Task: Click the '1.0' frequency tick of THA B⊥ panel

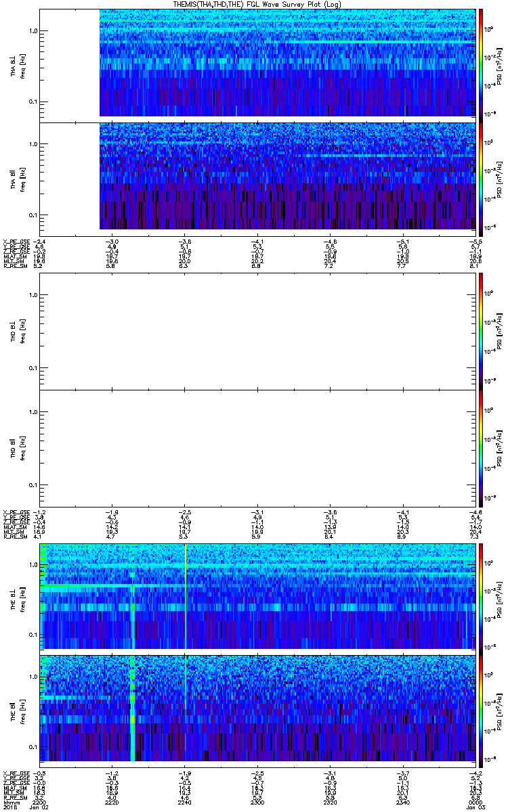Action: pyautogui.click(x=34, y=31)
